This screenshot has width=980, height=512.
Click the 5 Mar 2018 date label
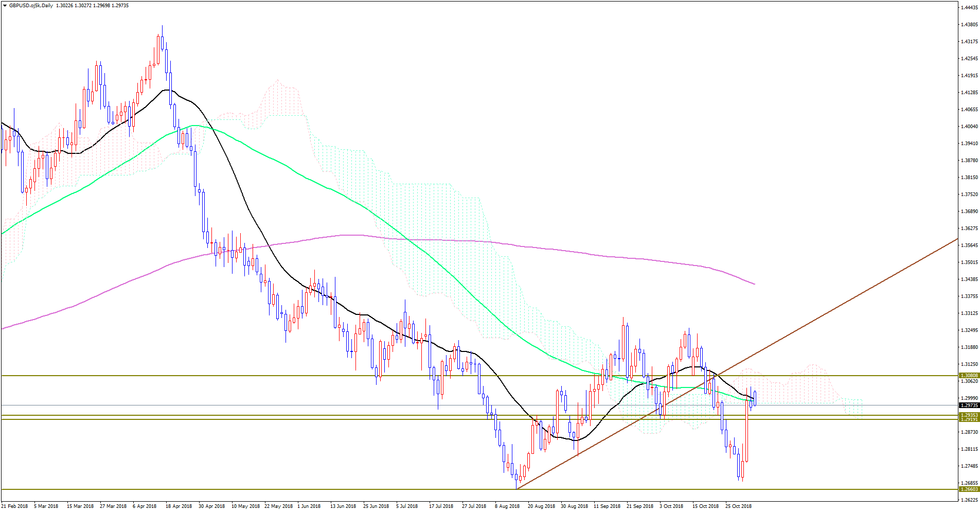46,506
